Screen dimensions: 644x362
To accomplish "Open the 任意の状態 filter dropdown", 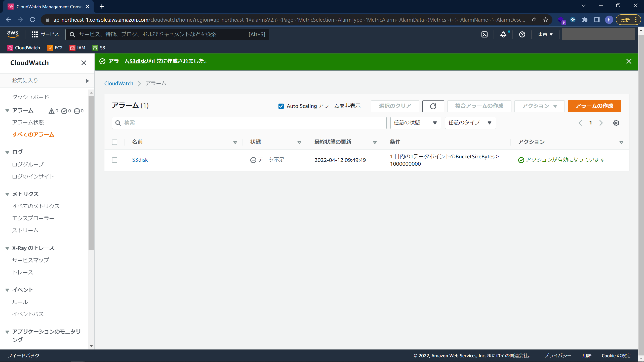I will [x=416, y=123].
